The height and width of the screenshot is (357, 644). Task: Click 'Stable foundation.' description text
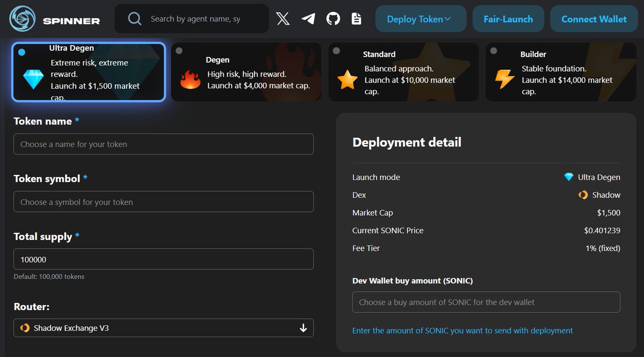pos(554,69)
